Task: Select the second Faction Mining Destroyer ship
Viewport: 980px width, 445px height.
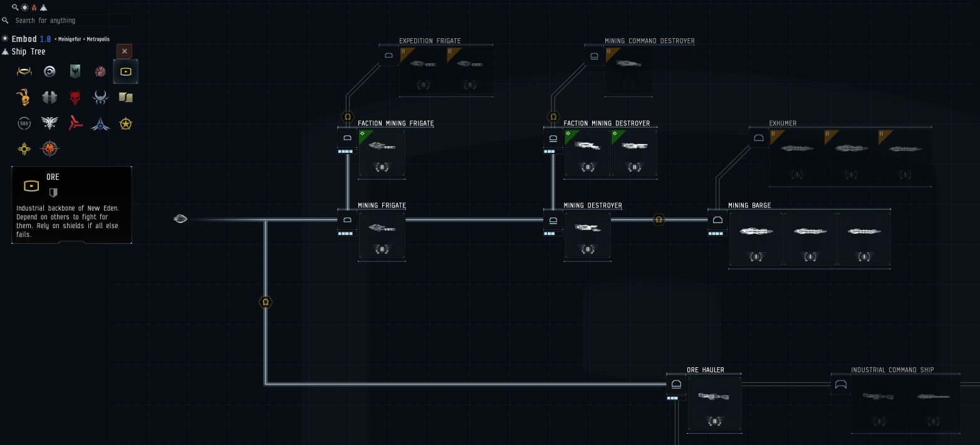Action: click(634, 154)
